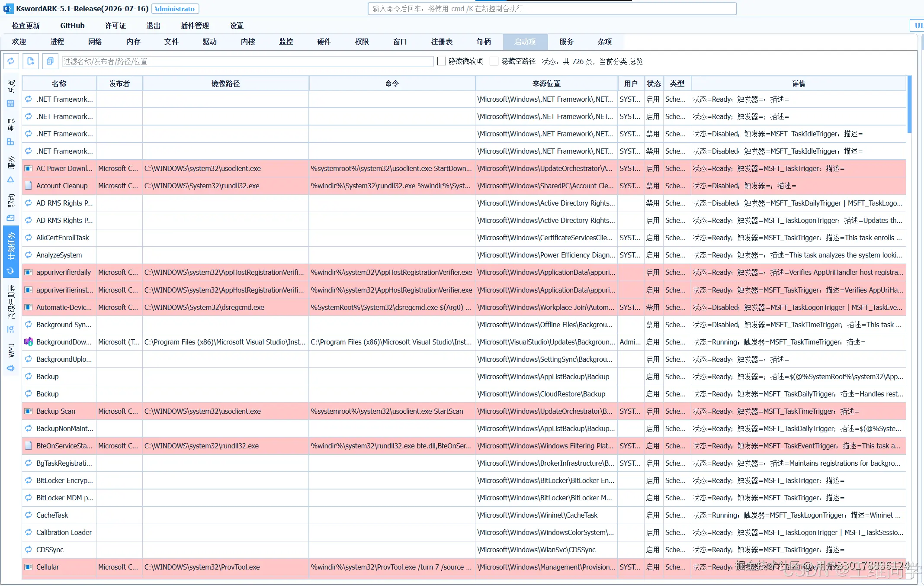Viewport: 924px width, 586px height.
Task: Click the window icon of appuriverifierinst... row
Action: click(28, 290)
